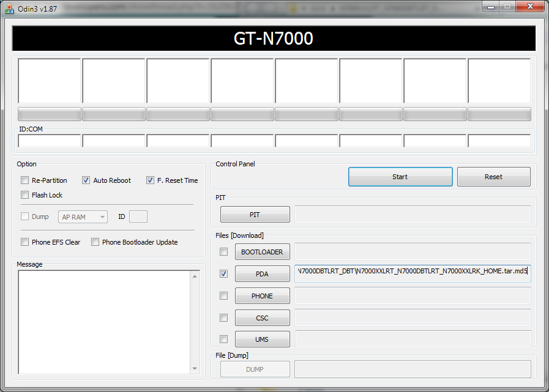Click the GT-N7000 title banner
549x392 pixels.
coord(274,39)
